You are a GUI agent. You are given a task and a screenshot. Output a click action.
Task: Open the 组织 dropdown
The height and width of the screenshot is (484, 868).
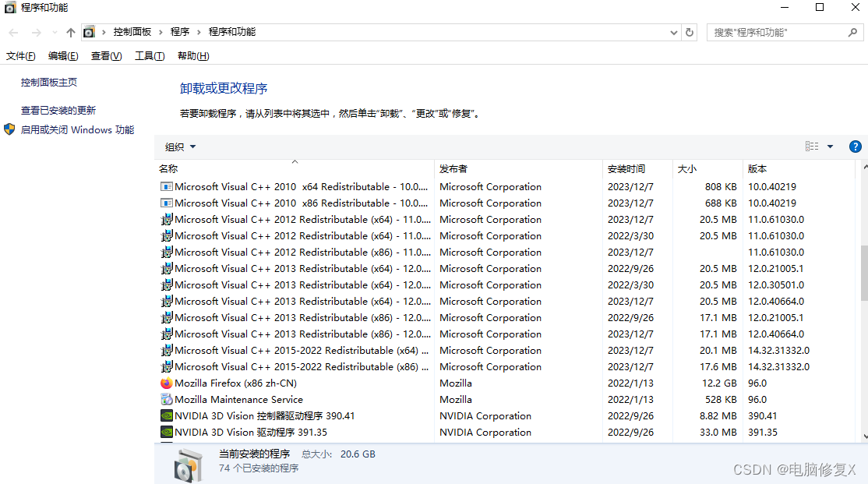tap(180, 147)
